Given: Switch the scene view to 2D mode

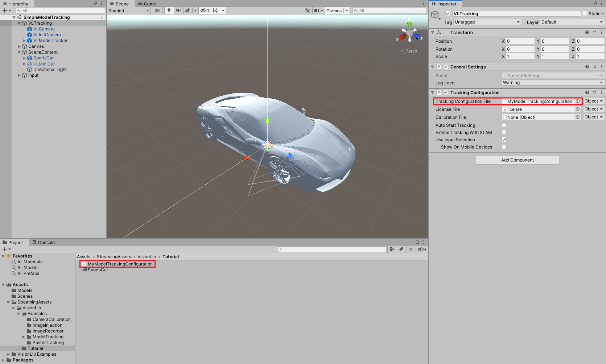Looking at the screenshot, I should tap(157, 11).
